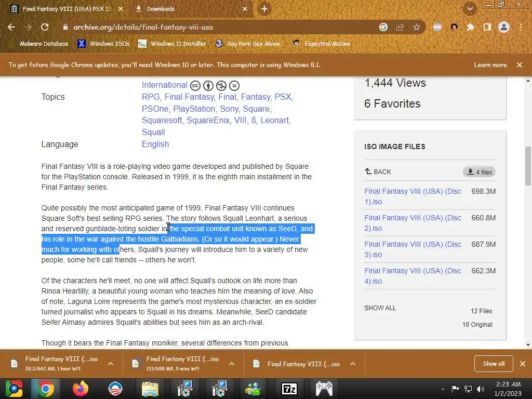Open the RPG topic link
532x399 pixels.
tap(150, 97)
